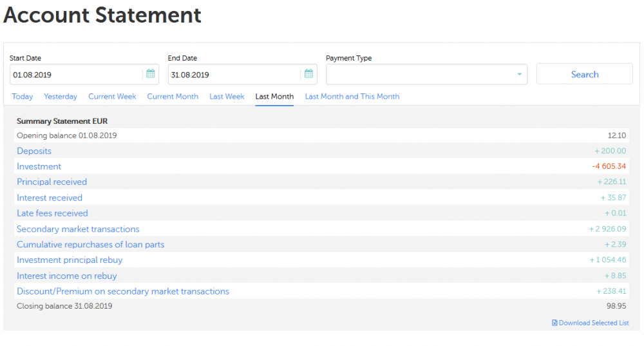Open the End Date calendar picker icon
Screen dimensions: 644x346
click(308, 74)
